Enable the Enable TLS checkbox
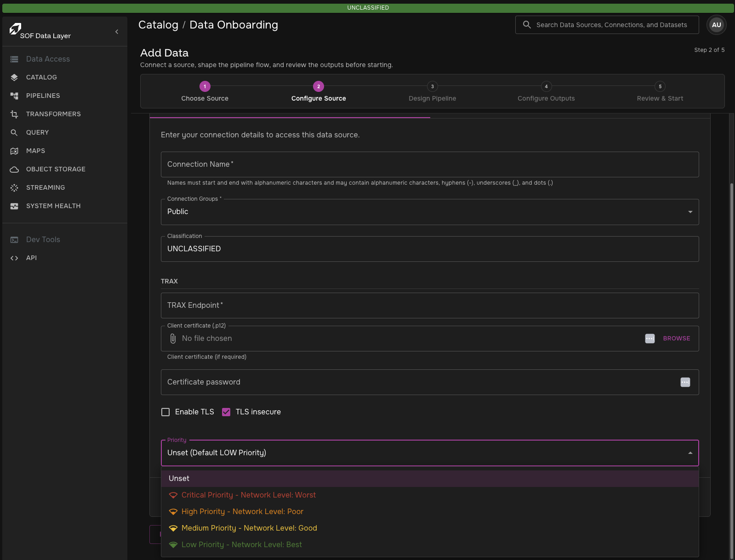735x560 pixels. [165, 412]
